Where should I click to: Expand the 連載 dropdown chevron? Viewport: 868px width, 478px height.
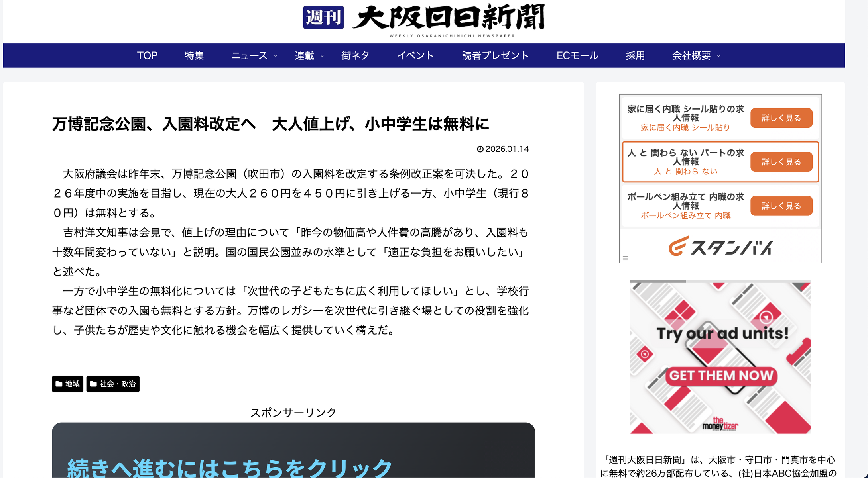[322, 56]
